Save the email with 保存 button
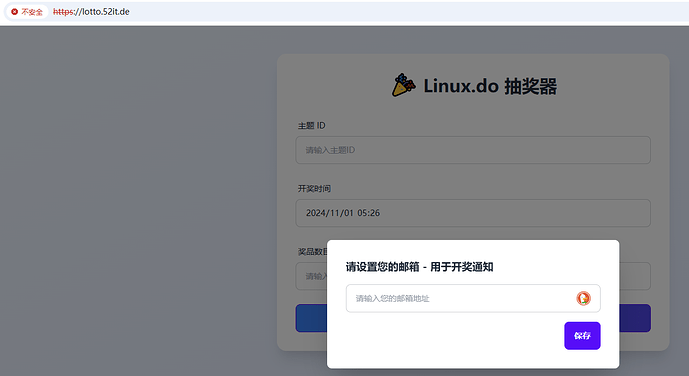 (582, 336)
